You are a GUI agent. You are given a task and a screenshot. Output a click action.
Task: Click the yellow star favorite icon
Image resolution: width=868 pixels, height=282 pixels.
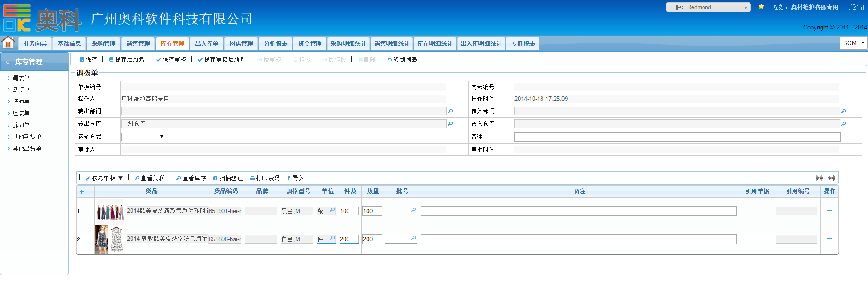(x=761, y=7)
